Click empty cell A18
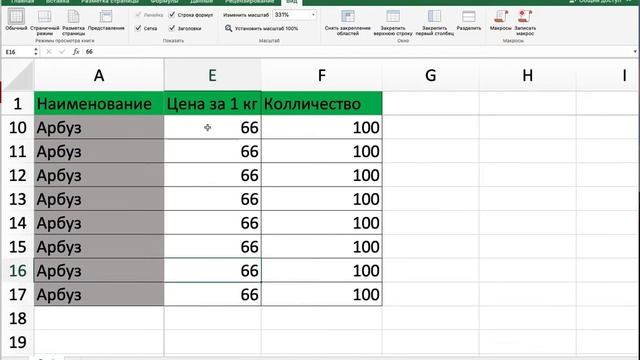Viewport: 640px width, 360px height. (99, 318)
